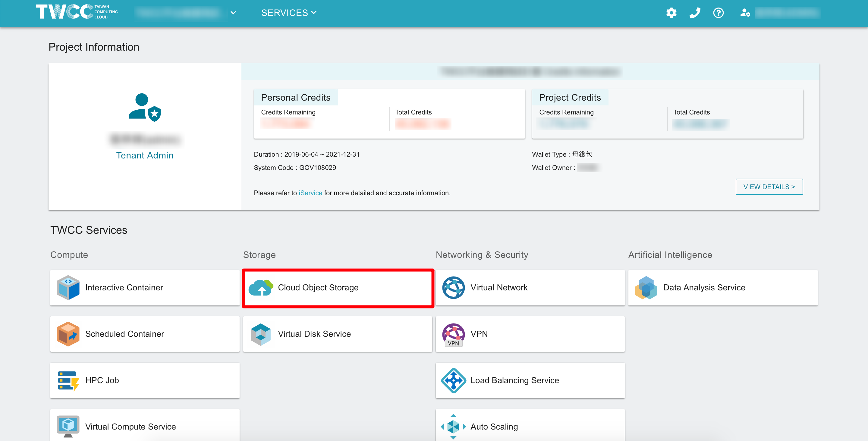Click the Networking & Security heading
The image size is (868, 441).
click(482, 255)
